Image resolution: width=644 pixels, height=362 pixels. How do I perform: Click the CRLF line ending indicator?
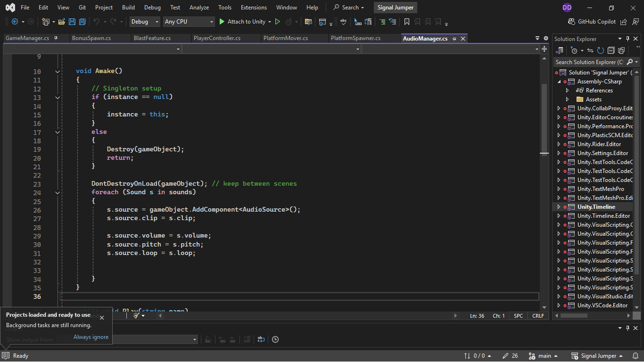pyautogui.click(x=538, y=316)
